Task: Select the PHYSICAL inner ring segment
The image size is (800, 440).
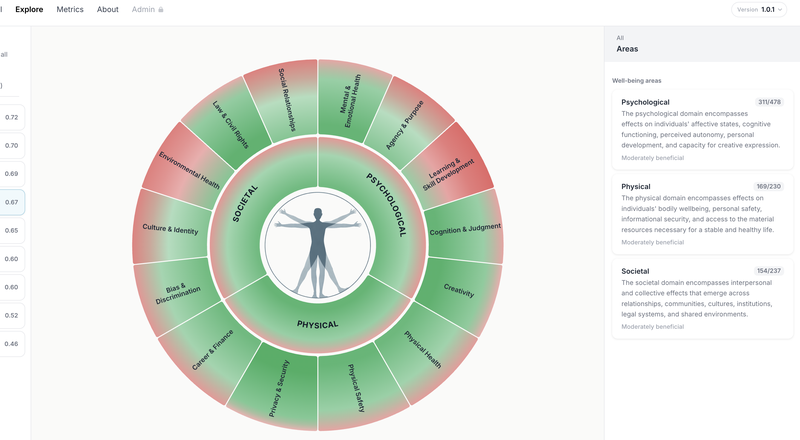Action: (318, 323)
